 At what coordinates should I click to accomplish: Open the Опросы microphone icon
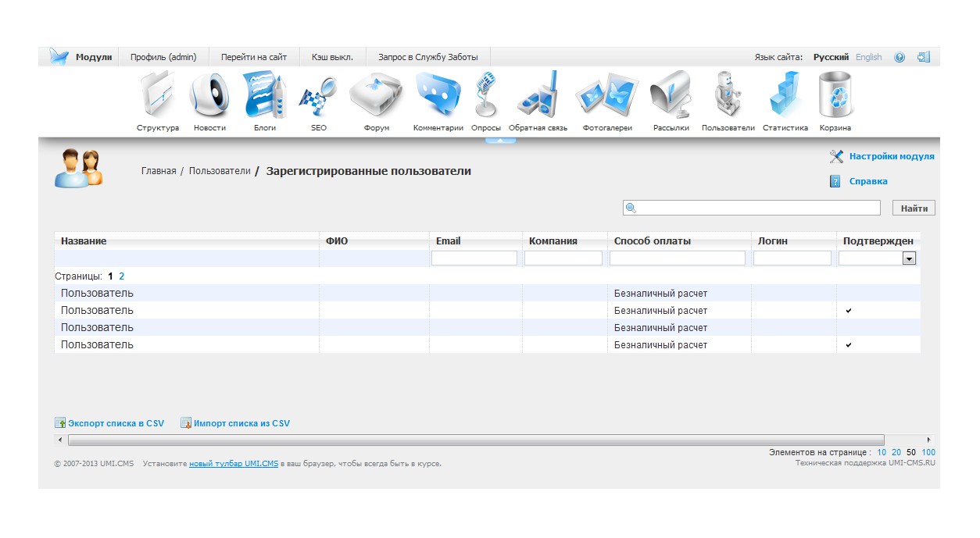[x=486, y=95]
